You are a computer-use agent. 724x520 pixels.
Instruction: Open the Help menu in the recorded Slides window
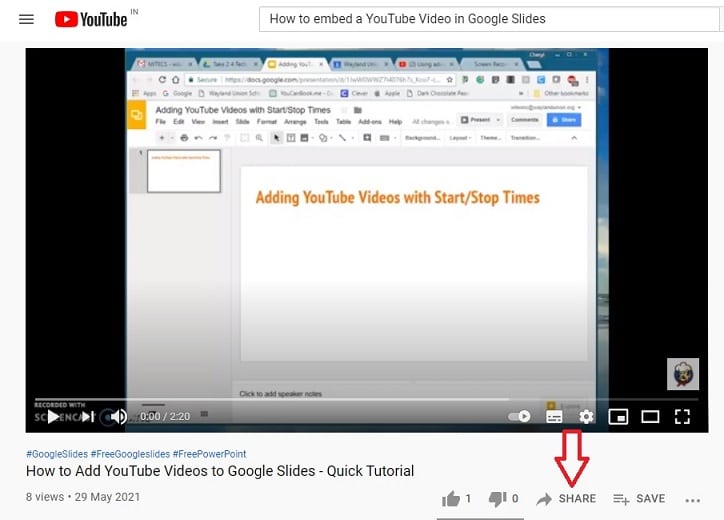click(x=395, y=122)
